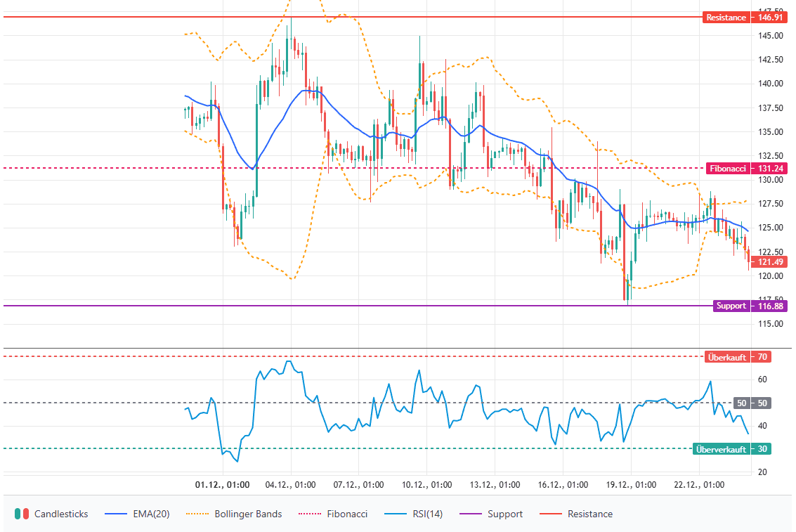Select the RSI 50 midline label
This screenshot has width=796, height=532.
[741, 403]
